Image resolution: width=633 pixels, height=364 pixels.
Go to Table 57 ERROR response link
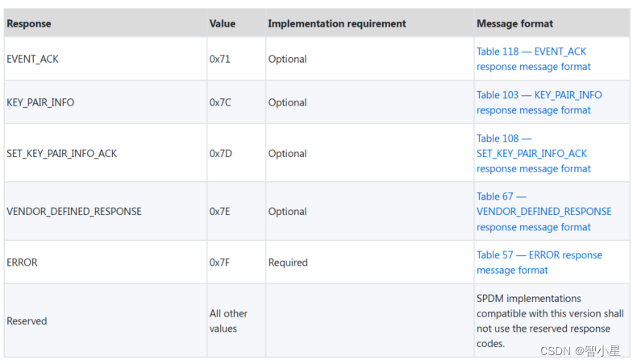click(539, 263)
